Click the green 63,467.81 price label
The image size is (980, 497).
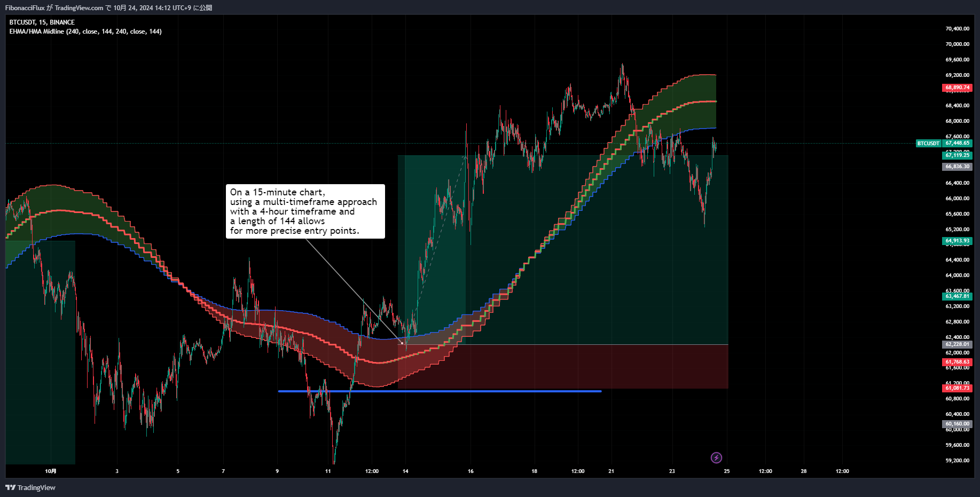point(957,296)
